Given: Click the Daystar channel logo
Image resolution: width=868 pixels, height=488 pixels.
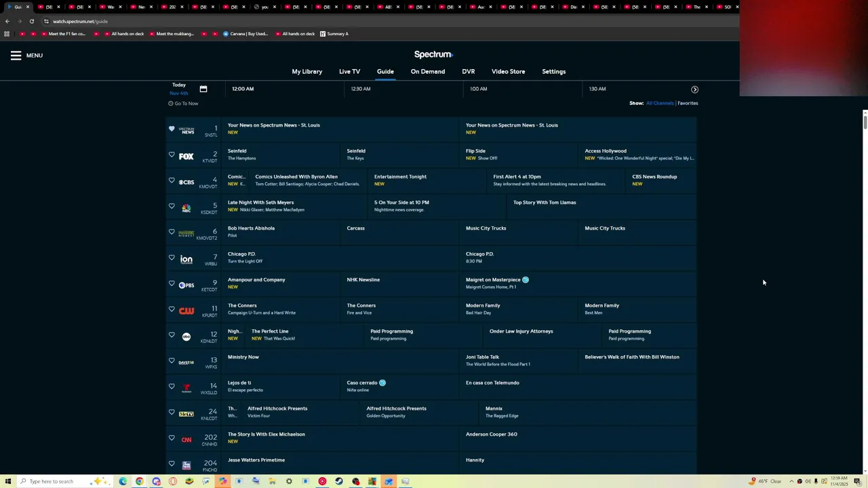Looking at the screenshot, I should [x=186, y=363].
